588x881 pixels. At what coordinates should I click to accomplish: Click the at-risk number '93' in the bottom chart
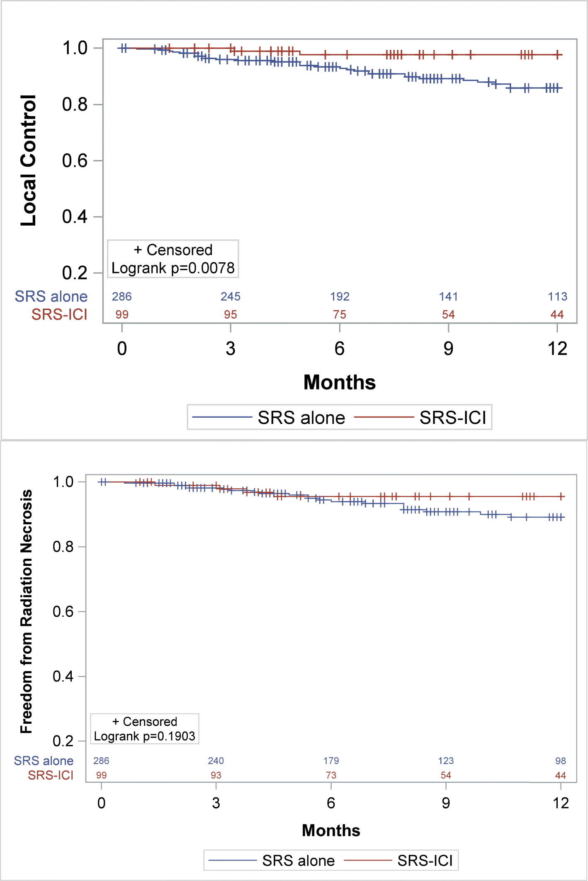216,775
